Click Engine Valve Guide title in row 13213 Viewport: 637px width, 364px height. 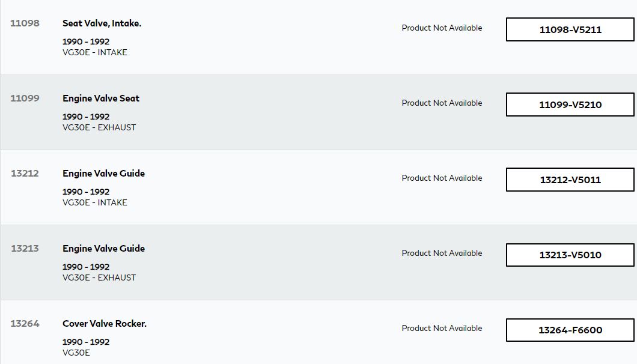(x=103, y=249)
